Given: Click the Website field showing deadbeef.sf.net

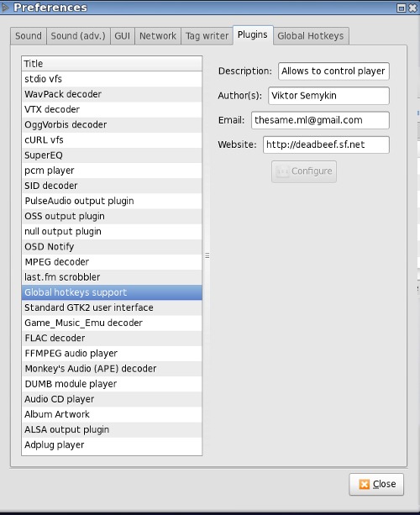Looking at the screenshot, I should pos(326,145).
